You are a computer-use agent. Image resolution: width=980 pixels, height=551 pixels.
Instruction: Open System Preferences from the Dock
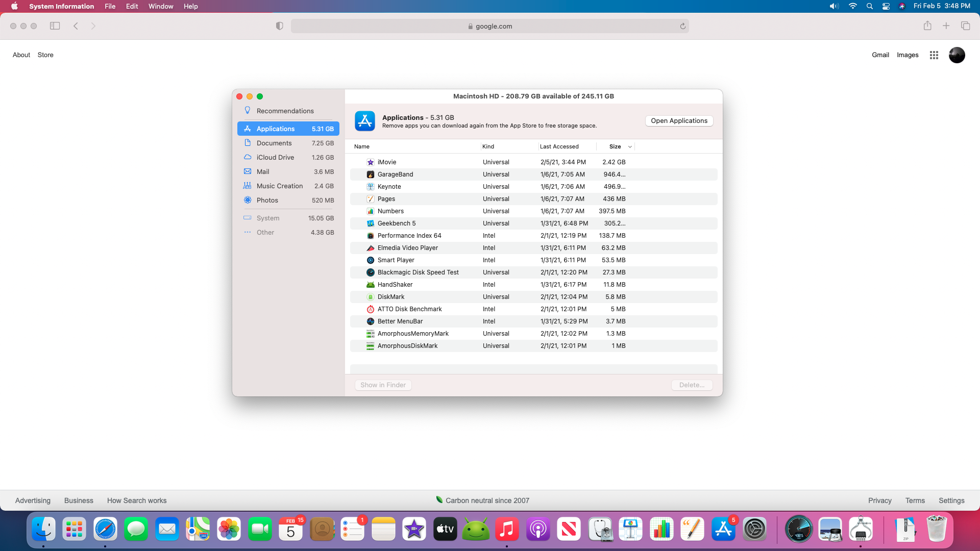(754, 529)
